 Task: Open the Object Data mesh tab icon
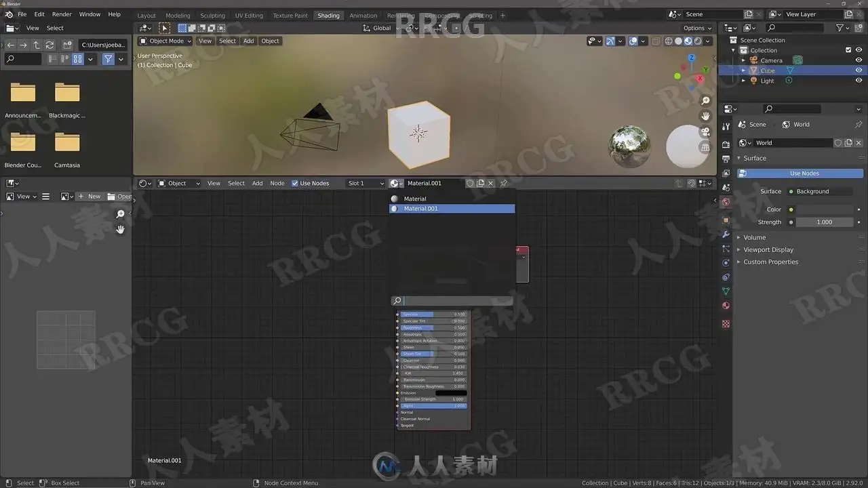click(726, 291)
